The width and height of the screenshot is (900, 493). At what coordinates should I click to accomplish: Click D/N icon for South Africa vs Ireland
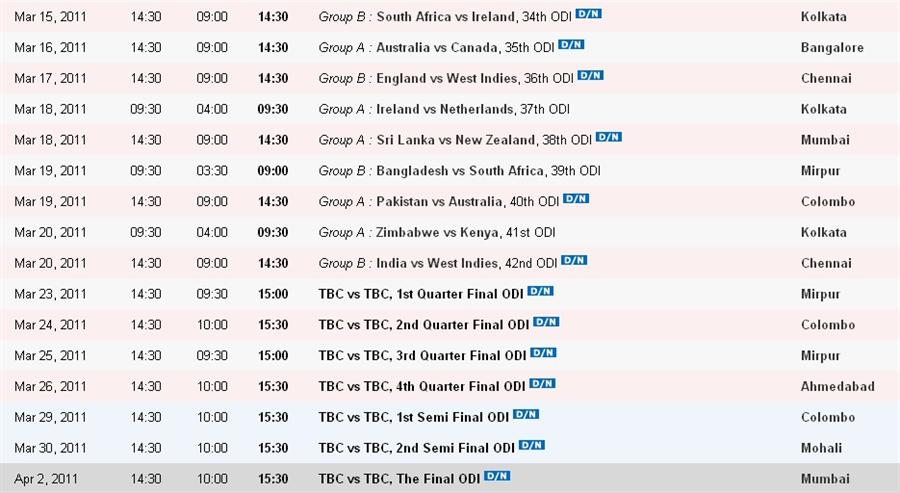point(588,14)
